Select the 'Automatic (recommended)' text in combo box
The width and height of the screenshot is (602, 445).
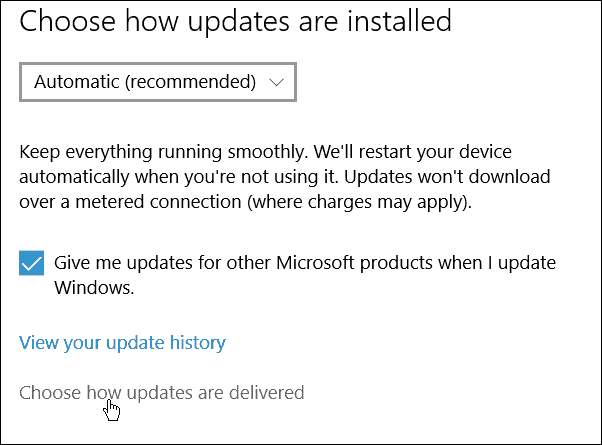pos(145,82)
